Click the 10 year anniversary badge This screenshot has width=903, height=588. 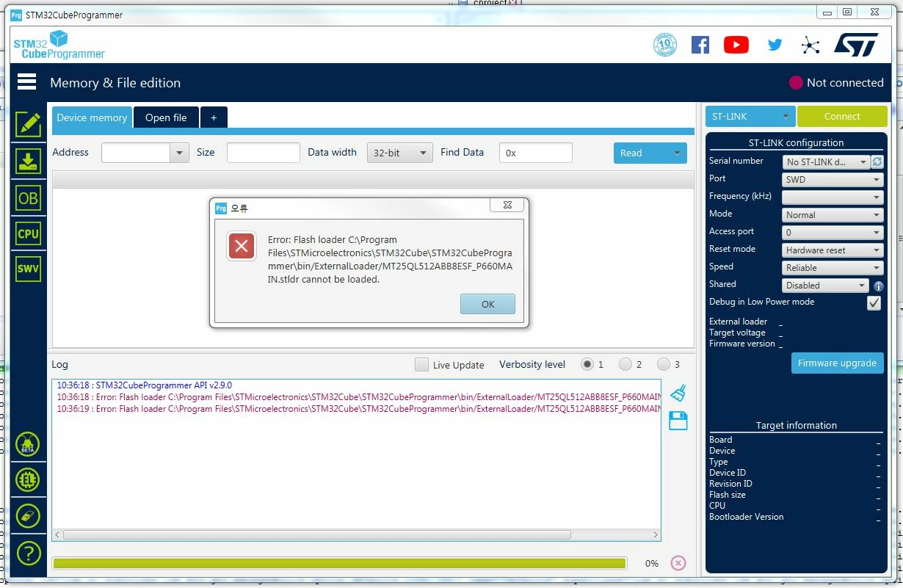[x=665, y=45]
